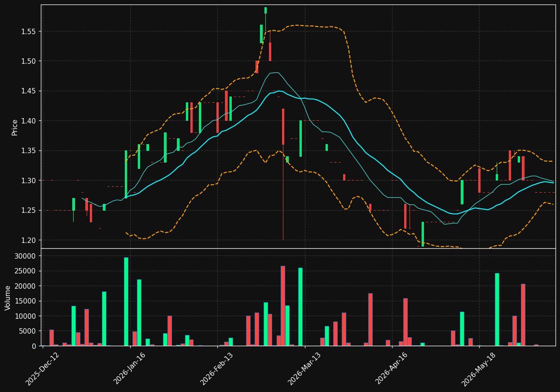The height and width of the screenshot is (392, 560).
Task: Select the green candle dropping below 1.20
Action: (x=423, y=234)
